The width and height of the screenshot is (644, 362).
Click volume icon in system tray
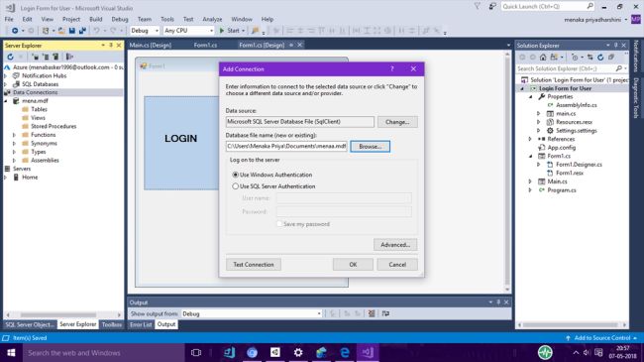587,352
